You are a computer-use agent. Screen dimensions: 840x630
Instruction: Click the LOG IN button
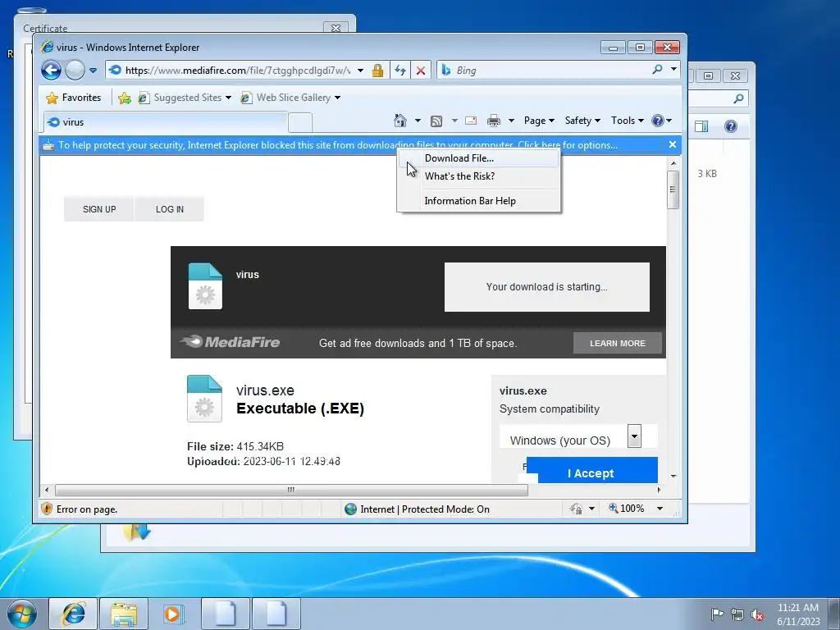pos(169,209)
